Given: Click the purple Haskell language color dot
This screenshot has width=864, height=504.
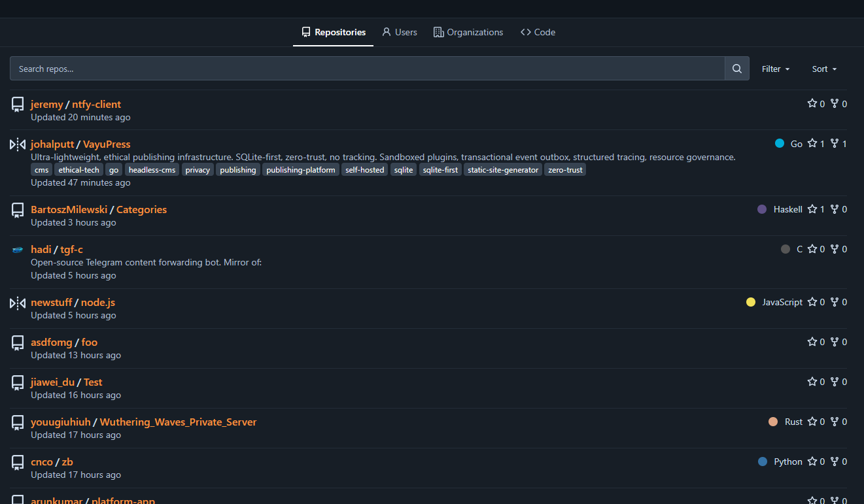Looking at the screenshot, I should pyautogui.click(x=762, y=209).
